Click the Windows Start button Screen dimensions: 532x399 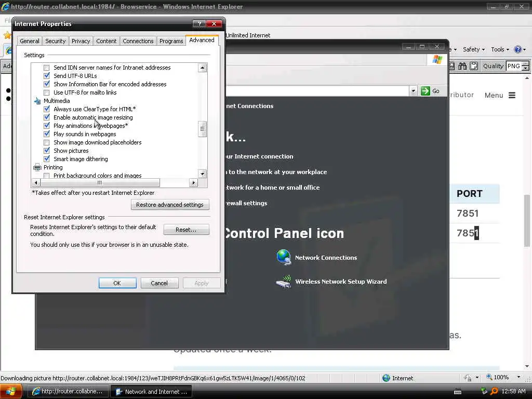point(11,392)
